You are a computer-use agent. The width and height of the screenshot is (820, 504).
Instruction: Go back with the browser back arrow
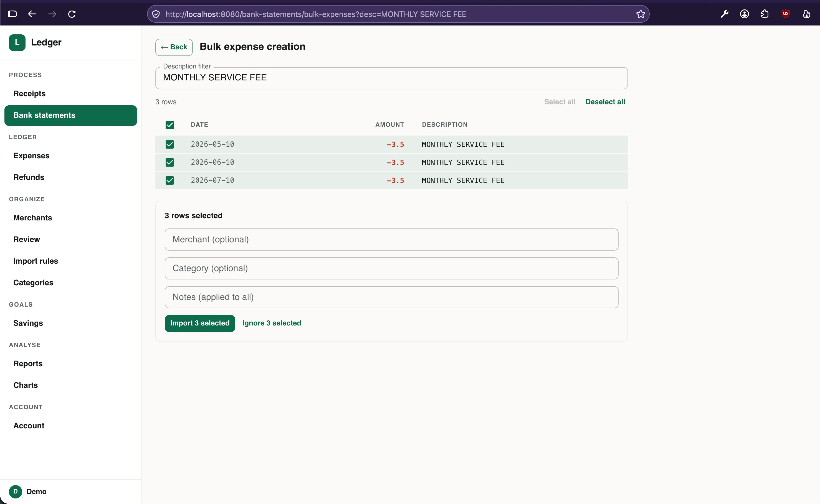[32, 14]
